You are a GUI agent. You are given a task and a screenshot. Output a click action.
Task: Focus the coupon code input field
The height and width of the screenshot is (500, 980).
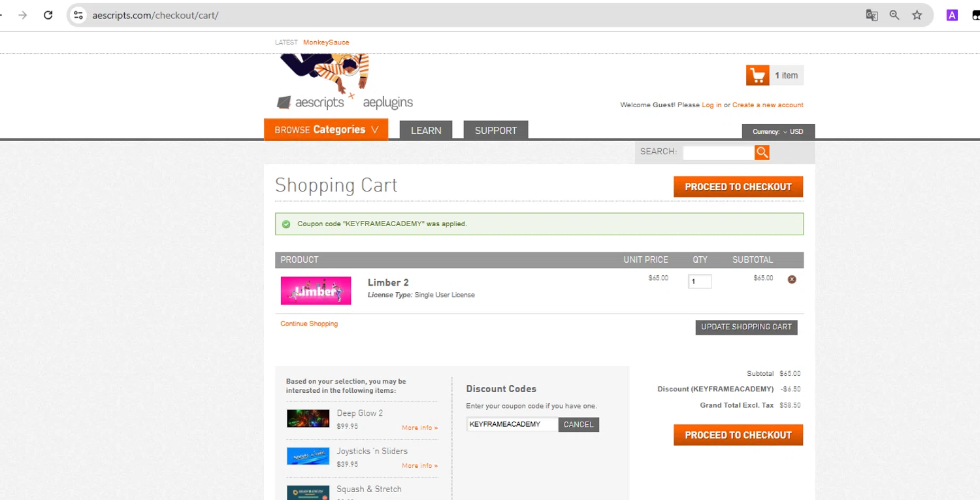pyautogui.click(x=512, y=424)
